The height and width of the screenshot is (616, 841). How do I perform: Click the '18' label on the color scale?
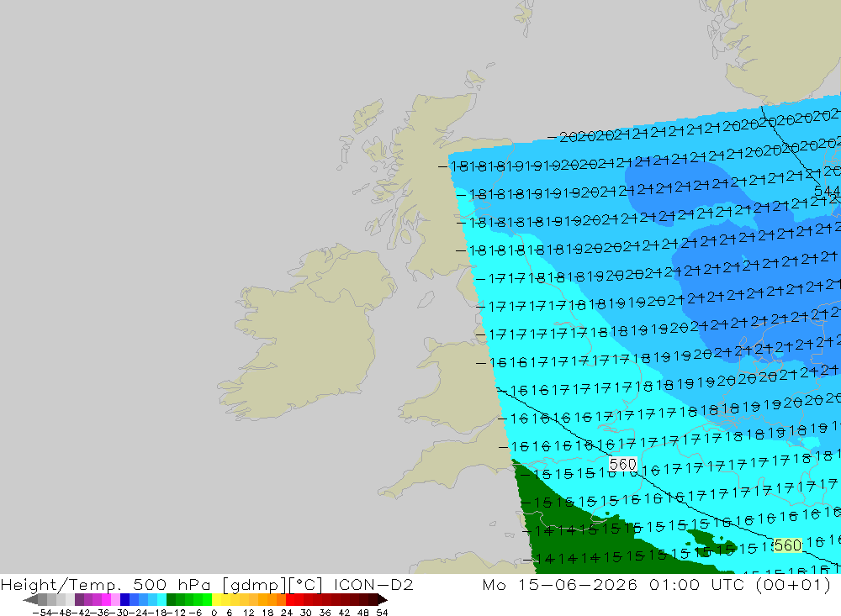[x=267, y=613]
